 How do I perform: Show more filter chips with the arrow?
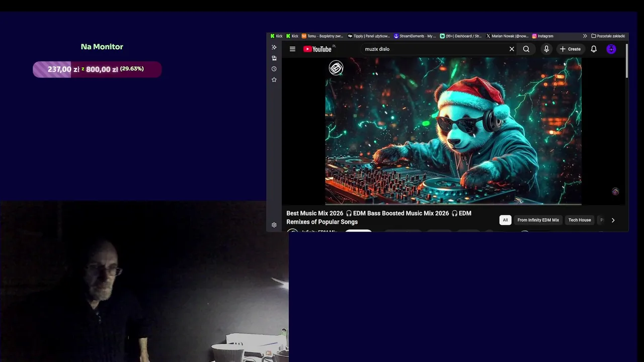tap(613, 220)
